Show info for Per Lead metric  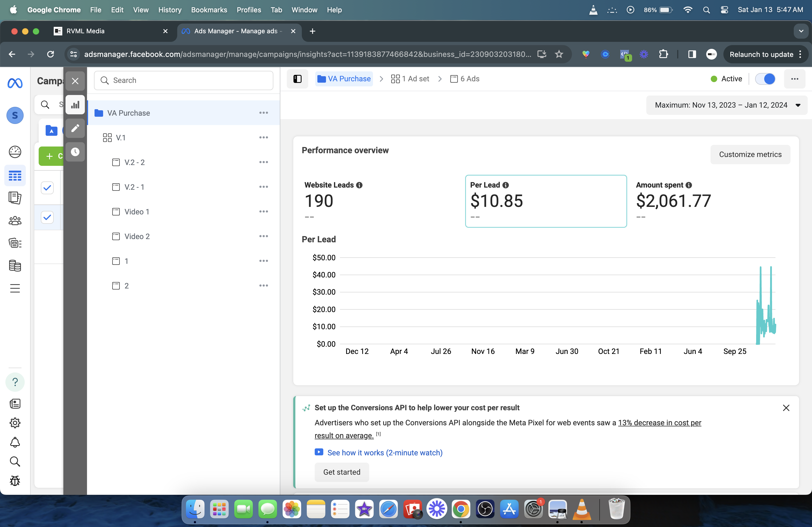tap(506, 185)
